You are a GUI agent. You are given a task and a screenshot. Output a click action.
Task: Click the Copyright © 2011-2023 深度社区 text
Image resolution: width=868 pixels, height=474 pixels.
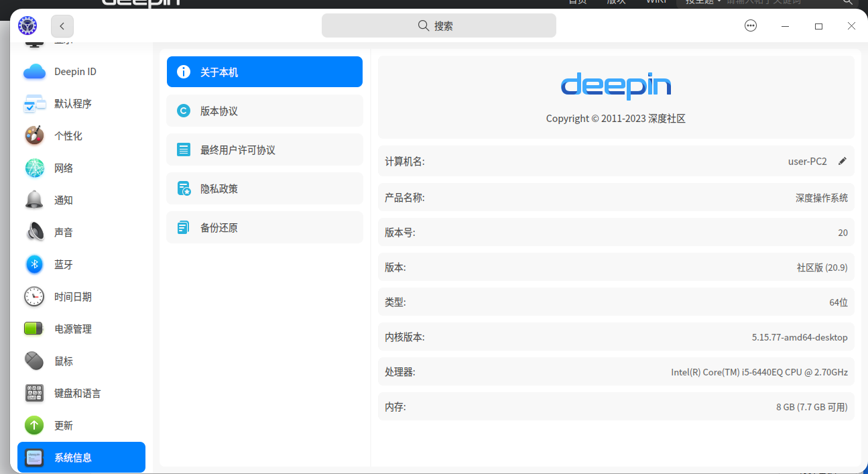pyautogui.click(x=616, y=119)
